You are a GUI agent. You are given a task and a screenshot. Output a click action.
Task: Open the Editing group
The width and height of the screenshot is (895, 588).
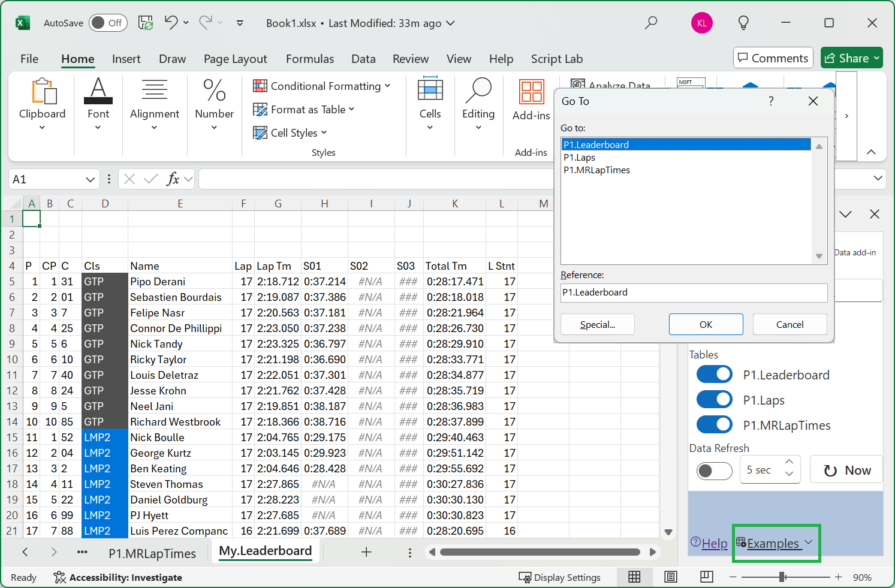tap(478, 104)
